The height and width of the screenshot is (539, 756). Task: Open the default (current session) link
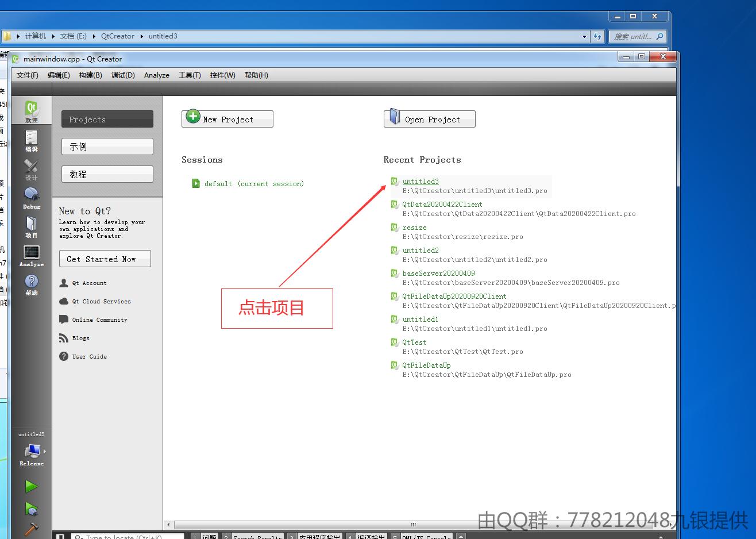254,184
